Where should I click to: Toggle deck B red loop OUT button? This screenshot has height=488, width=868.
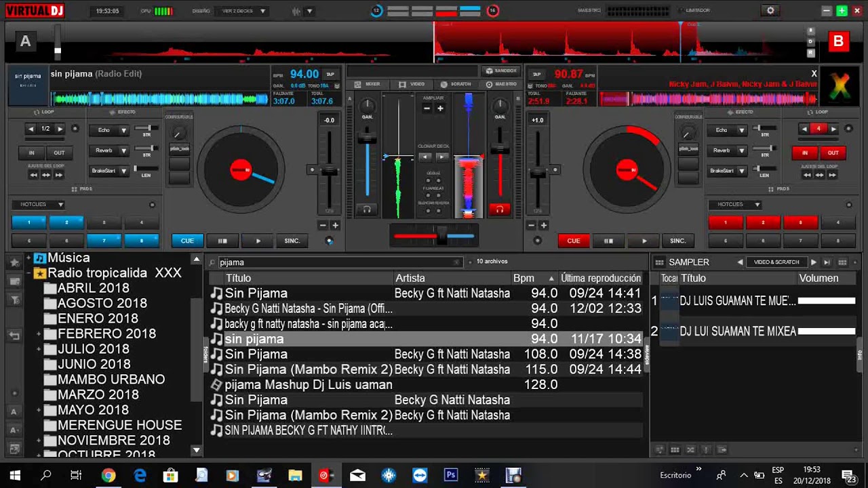click(x=833, y=152)
